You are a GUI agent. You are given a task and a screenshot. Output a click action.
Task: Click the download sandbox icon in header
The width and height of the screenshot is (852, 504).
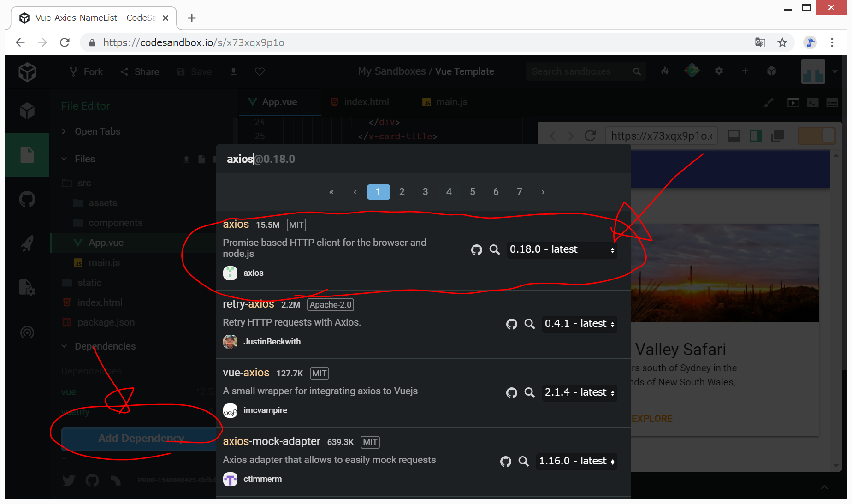tap(233, 72)
